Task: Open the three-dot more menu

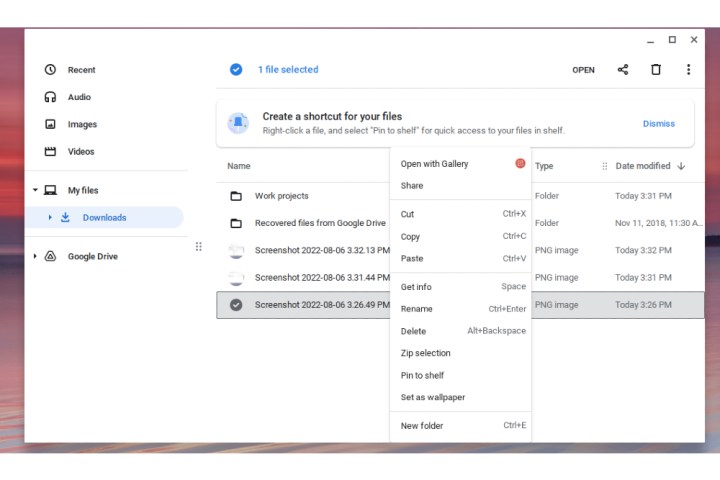Action: click(688, 70)
